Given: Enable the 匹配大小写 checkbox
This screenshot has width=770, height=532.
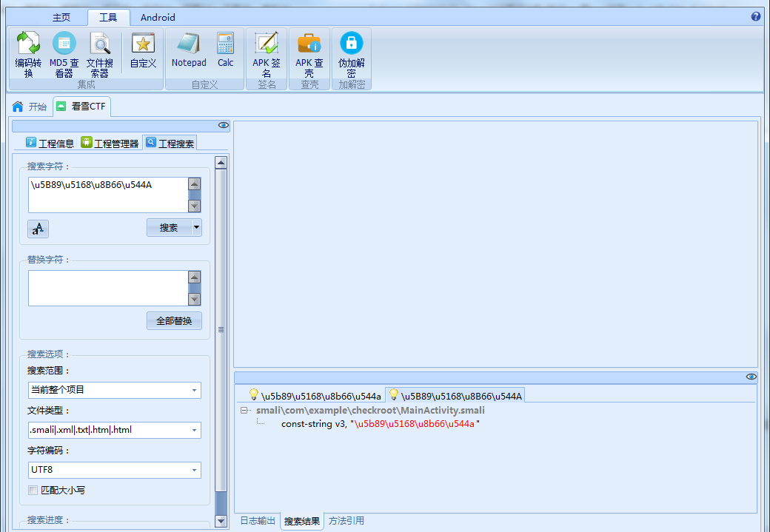Looking at the screenshot, I should point(33,490).
